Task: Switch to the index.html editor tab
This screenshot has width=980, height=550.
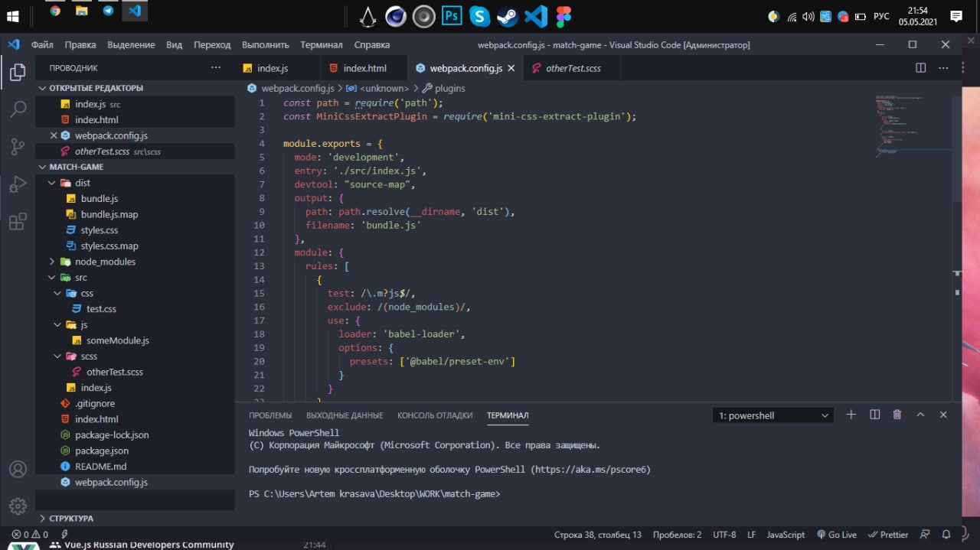Action: (364, 68)
